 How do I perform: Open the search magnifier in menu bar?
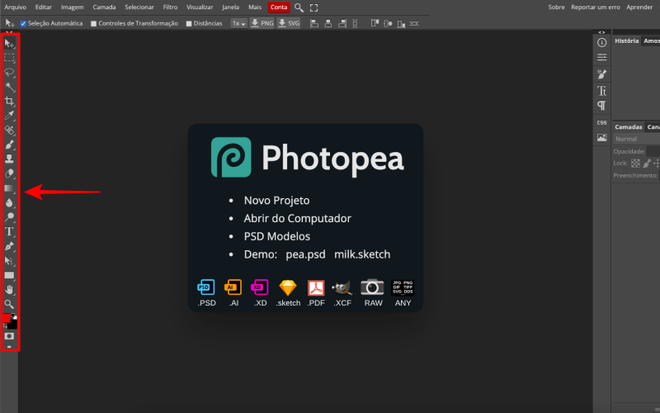(x=299, y=8)
